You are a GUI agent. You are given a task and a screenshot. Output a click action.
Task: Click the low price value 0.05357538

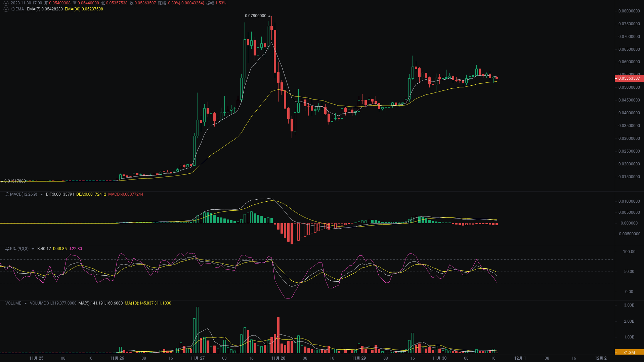[117, 3]
